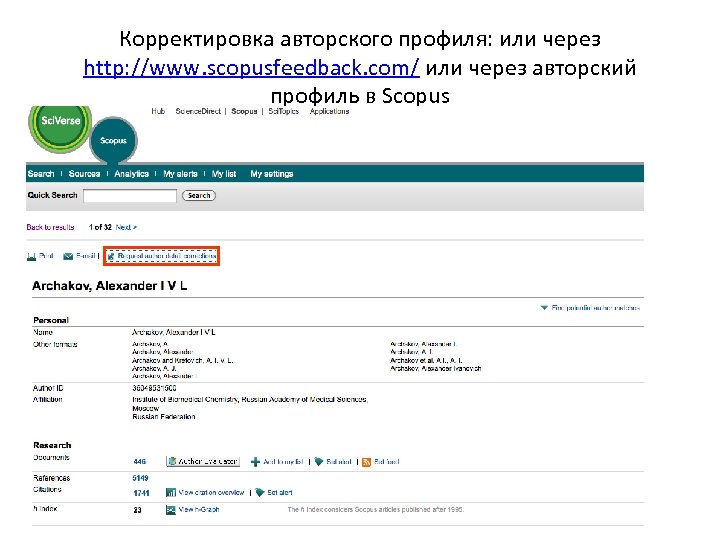Image resolution: width=720 pixels, height=540 pixels.
Task: Open the Analytics navigation tab
Action: tap(131, 174)
